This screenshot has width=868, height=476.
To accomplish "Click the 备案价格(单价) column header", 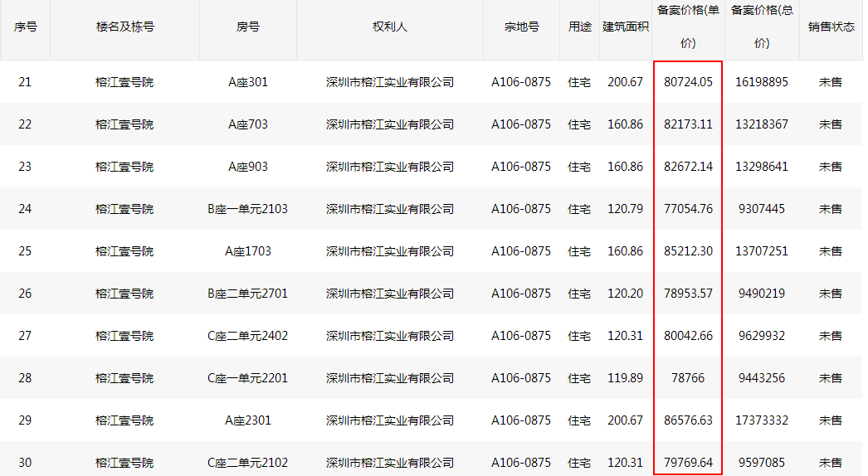I will pos(688,27).
